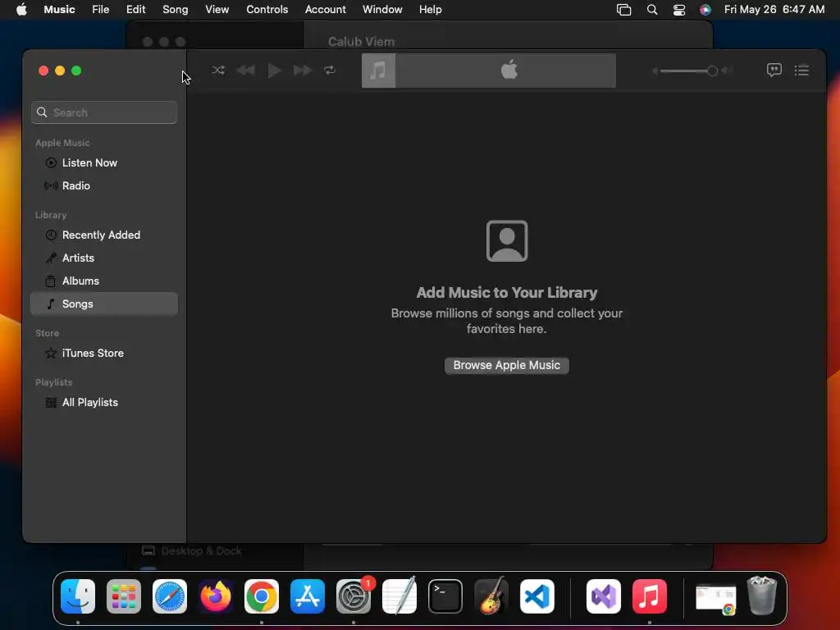The height and width of the screenshot is (630, 840).
Task: Launch Terminal from the Dock
Action: point(445,596)
